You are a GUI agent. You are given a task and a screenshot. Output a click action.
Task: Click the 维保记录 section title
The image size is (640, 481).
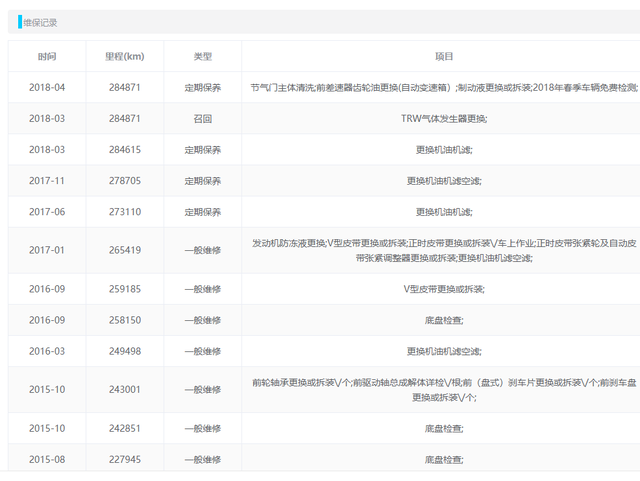tap(40, 22)
